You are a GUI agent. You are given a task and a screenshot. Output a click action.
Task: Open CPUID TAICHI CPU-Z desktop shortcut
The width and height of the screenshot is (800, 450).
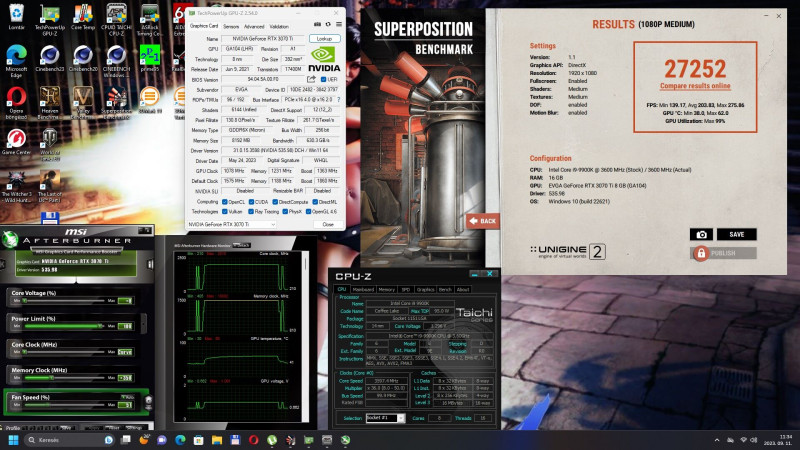pyautogui.click(x=116, y=20)
